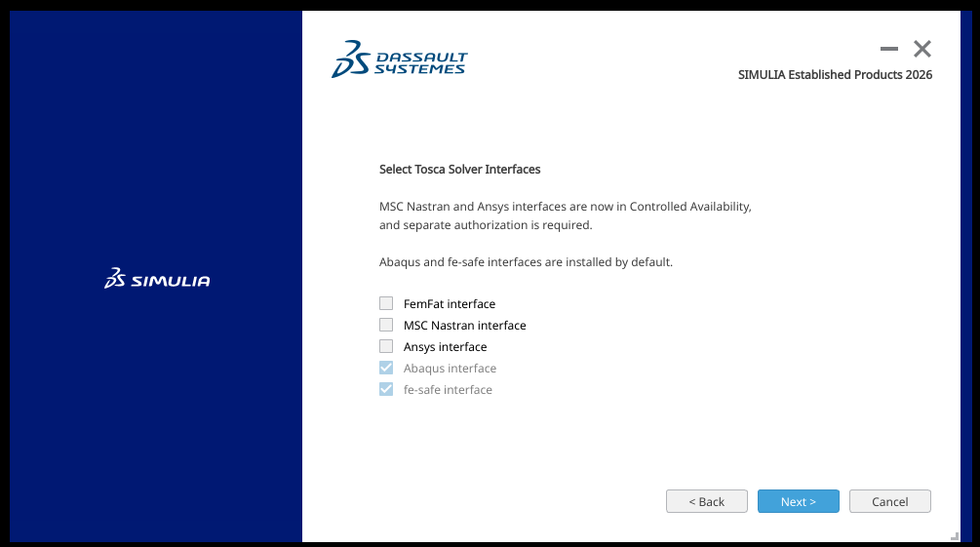
Task: Check the MSC Nastran interface option
Action: pos(386,325)
